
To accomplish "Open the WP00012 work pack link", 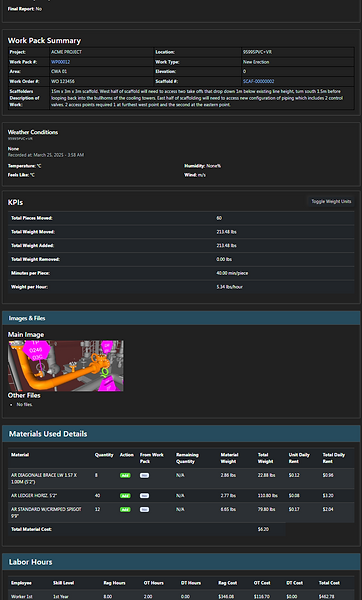I will coord(60,62).
